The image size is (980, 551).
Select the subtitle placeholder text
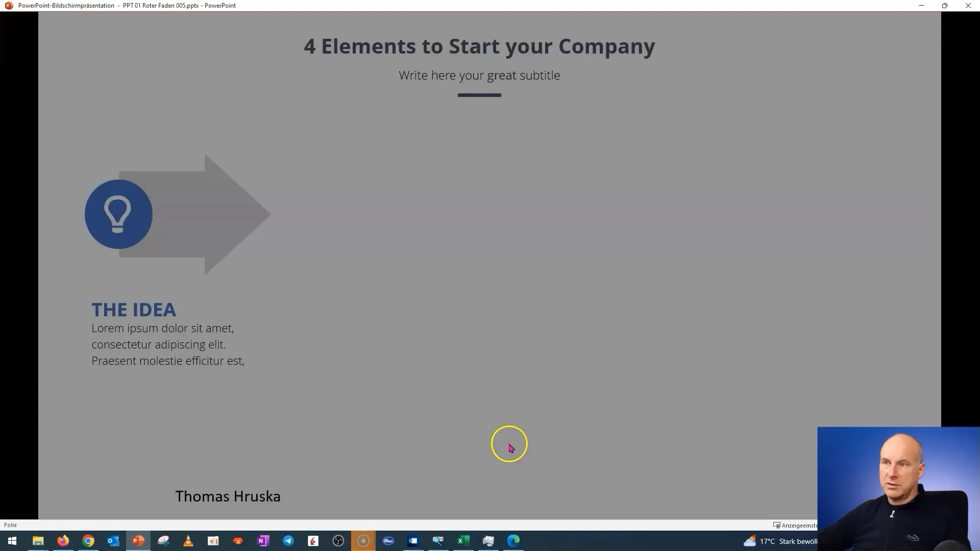click(479, 74)
